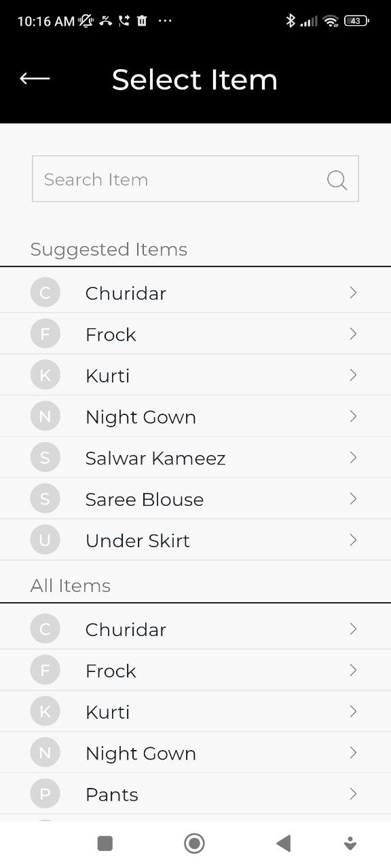Tap the 'N' avatar icon beside Night Gown

point(45,416)
